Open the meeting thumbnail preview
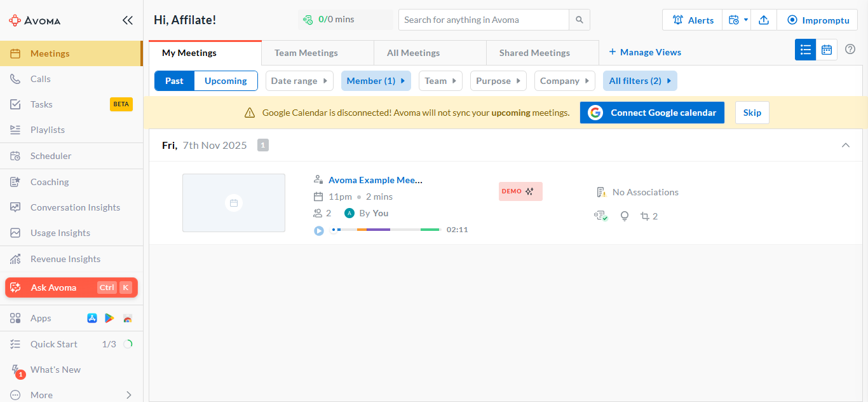This screenshot has width=868, height=402. click(234, 203)
